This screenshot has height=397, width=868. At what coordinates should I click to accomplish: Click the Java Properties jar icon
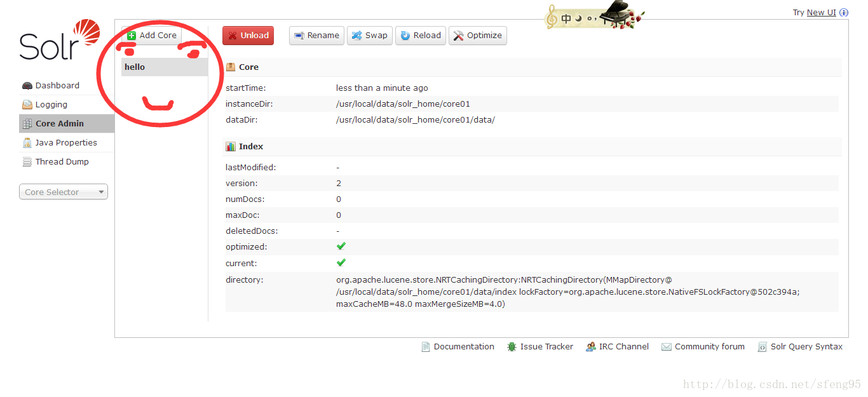coord(27,143)
